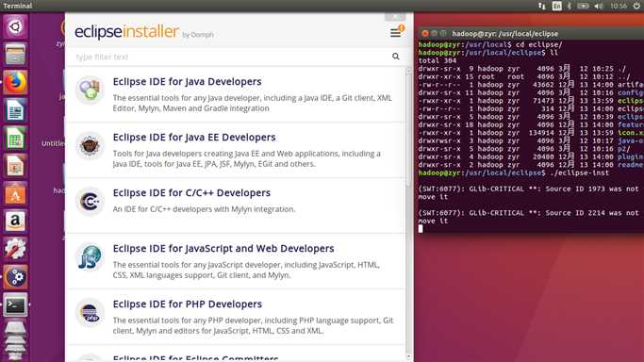This screenshot has width=644, height=362.
Task: Open the input method indicator in the top panel
Action: [x=556, y=6]
